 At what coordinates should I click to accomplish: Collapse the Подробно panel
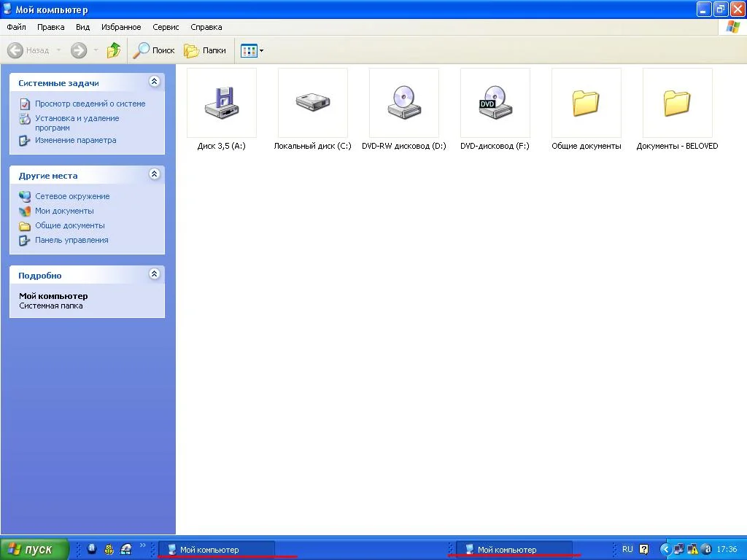[154, 274]
